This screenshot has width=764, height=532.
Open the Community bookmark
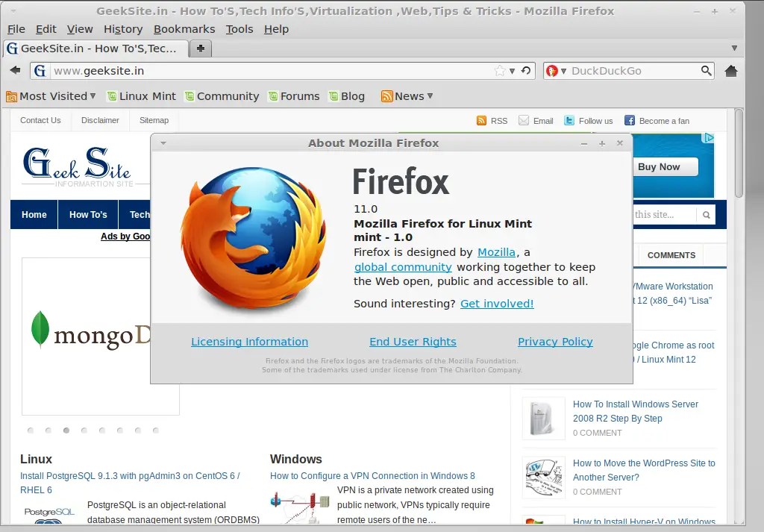pos(222,96)
